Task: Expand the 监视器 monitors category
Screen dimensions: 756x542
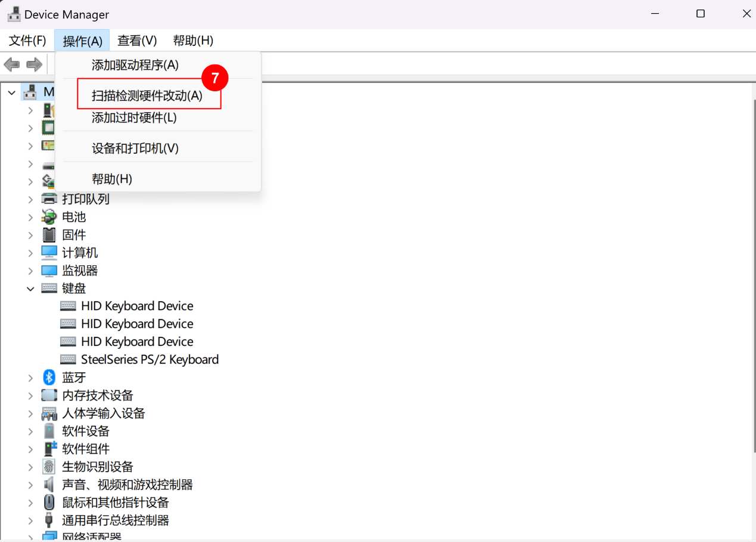Action: 30,271
